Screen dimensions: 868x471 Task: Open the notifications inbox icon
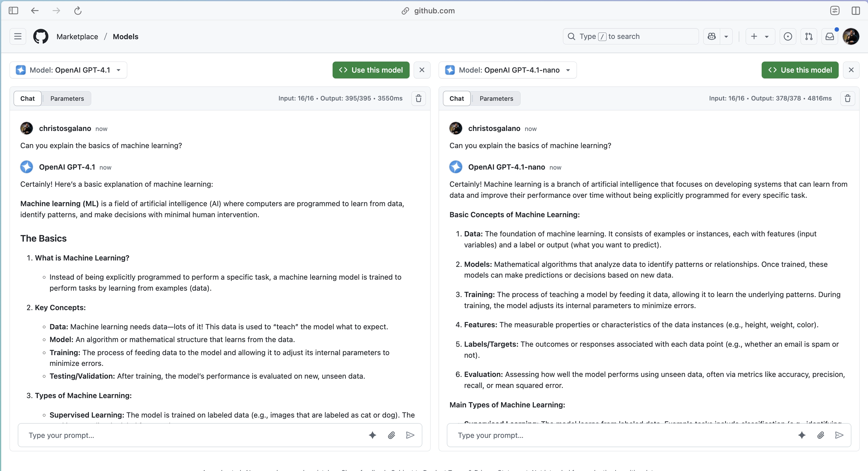coord(830,36)
